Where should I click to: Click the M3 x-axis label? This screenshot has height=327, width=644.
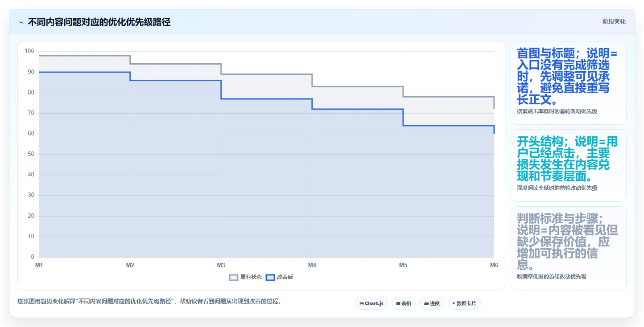click(x=221, y=266)
